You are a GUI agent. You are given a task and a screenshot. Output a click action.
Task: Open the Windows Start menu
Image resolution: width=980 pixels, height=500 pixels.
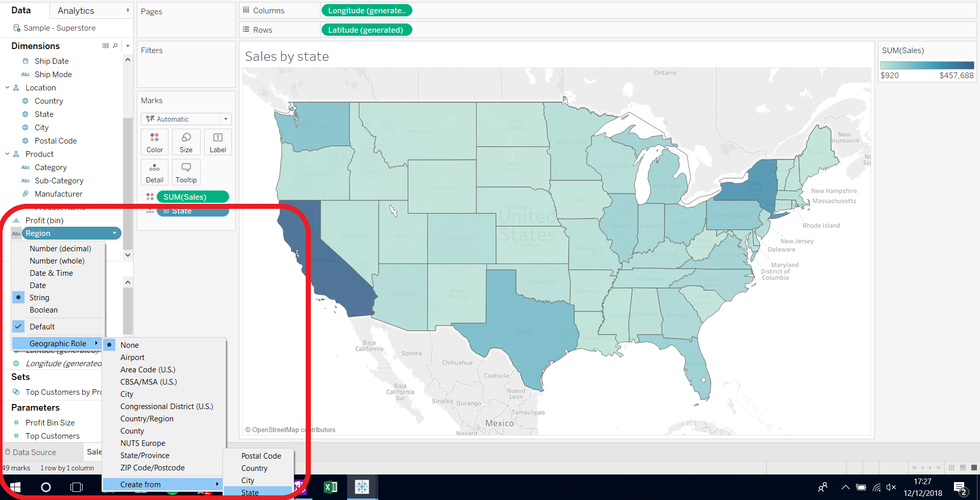15,487
